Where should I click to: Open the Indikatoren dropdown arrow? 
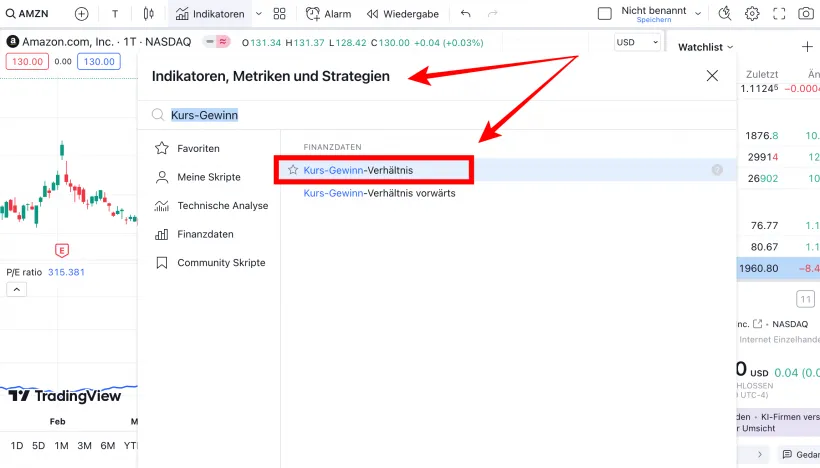259,14
